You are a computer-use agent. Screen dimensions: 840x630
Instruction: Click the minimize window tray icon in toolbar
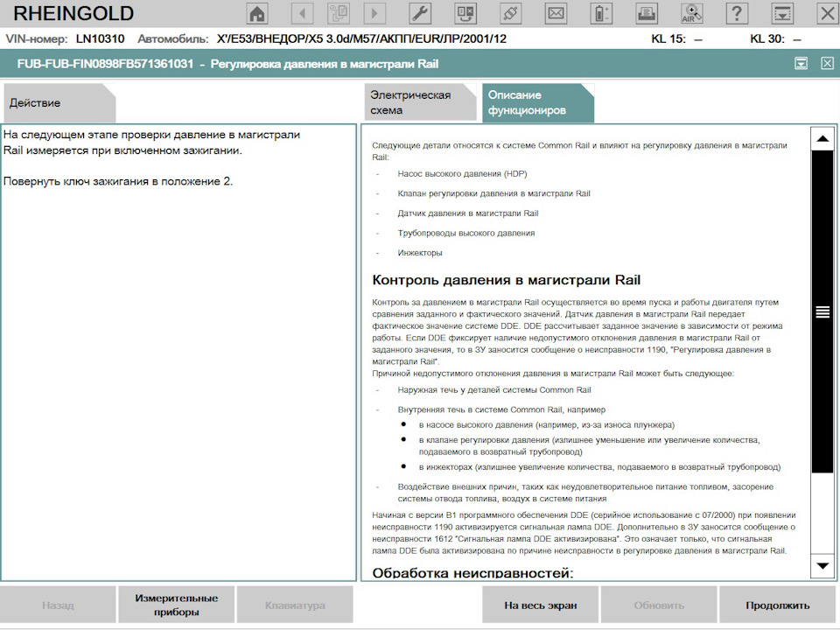782,13
